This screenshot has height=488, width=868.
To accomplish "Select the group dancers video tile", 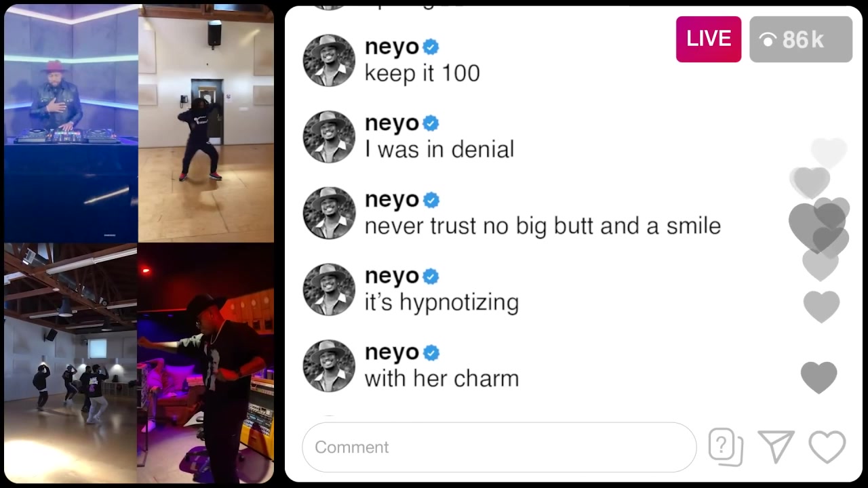I will pos(71,363).
